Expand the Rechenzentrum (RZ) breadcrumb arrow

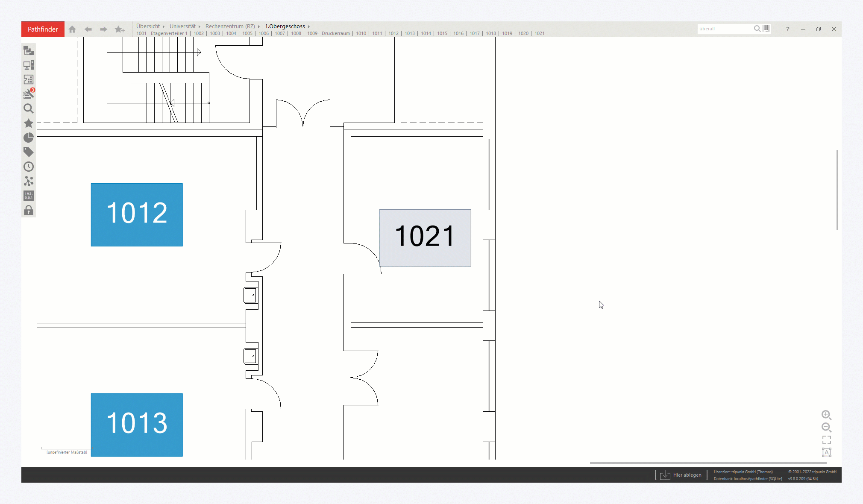click(259, 26)
